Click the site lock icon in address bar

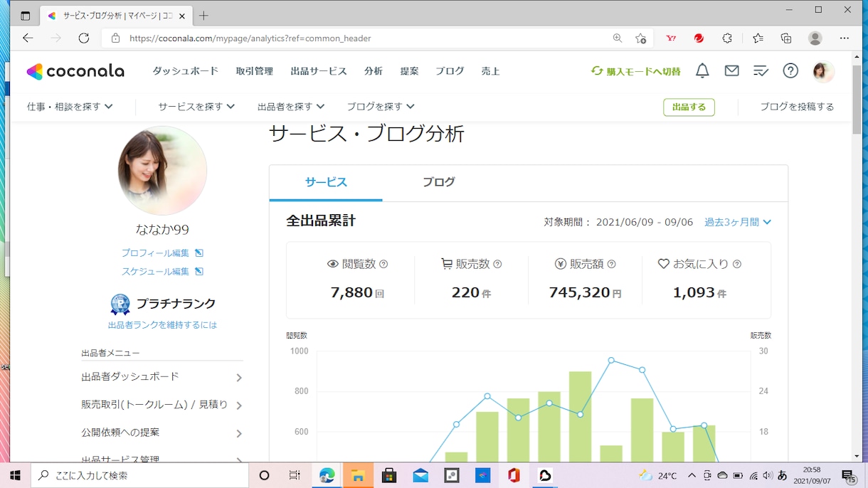(115, 38)
